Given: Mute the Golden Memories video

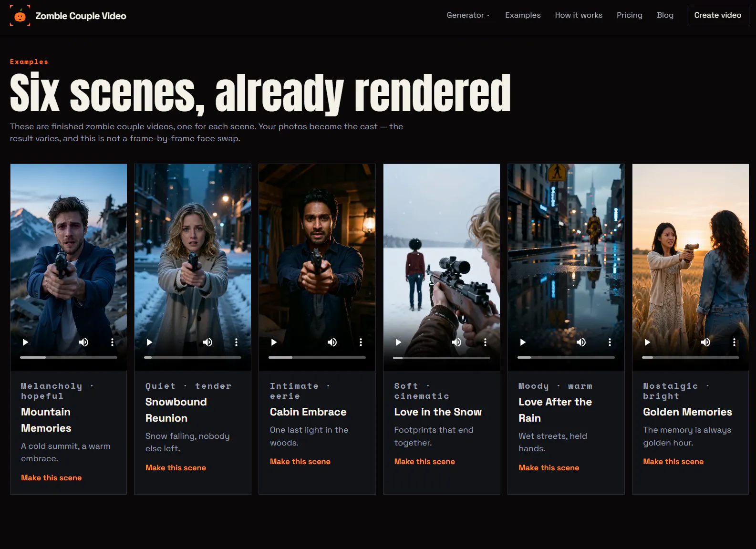Looking at the screenshot, I should (x=705, y=342).
